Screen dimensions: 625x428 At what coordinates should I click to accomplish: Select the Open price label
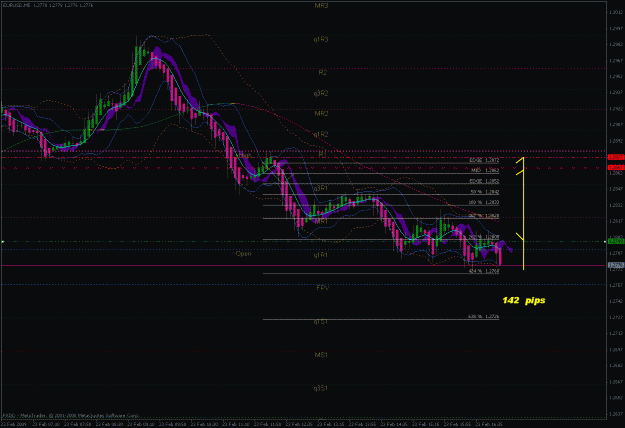click(243, 253)
